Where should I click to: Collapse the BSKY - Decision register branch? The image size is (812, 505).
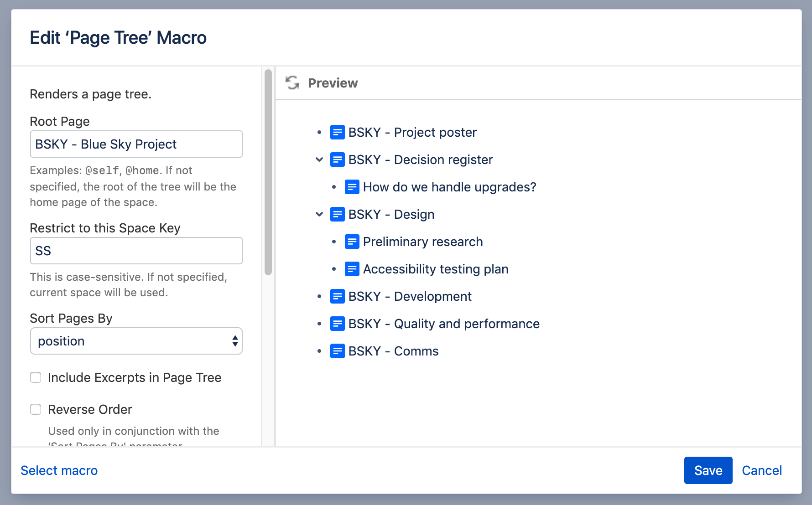[319, 160]
